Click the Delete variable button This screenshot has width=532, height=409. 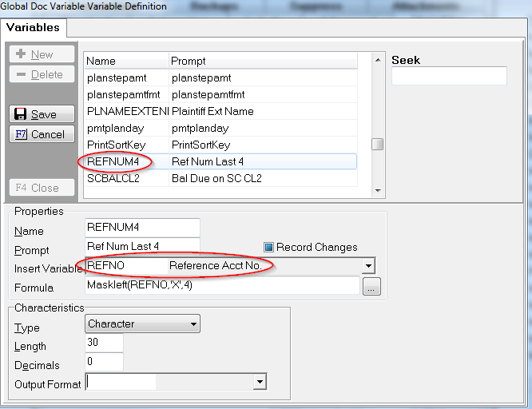coord(42,74)
